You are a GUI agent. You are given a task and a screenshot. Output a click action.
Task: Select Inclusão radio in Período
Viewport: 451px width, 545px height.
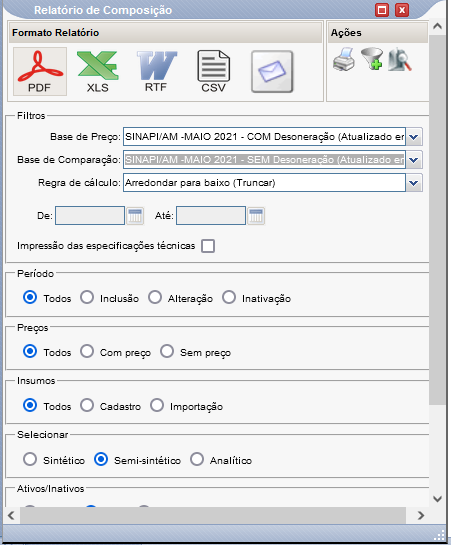click(x=87, y=298)
